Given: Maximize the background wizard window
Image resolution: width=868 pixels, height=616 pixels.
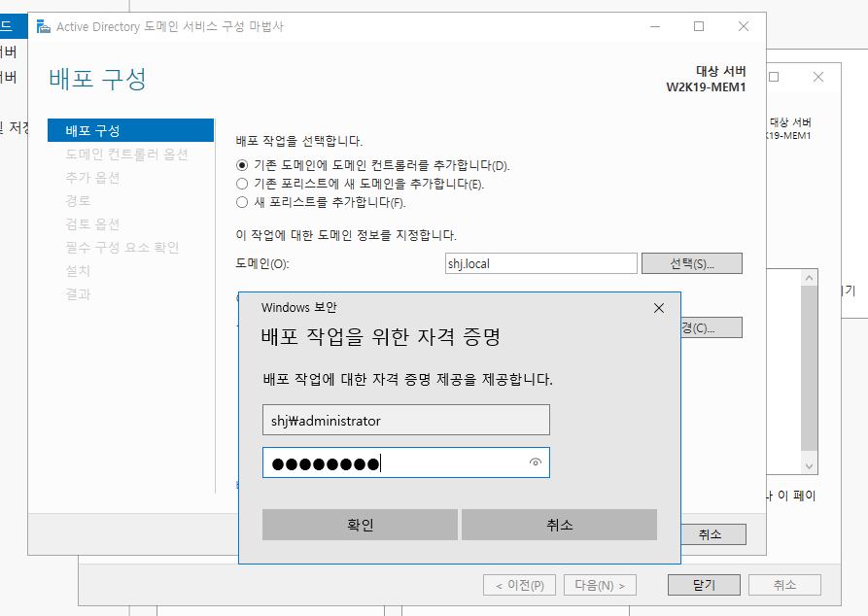Looking at the screenshot, I should point(774,77).
